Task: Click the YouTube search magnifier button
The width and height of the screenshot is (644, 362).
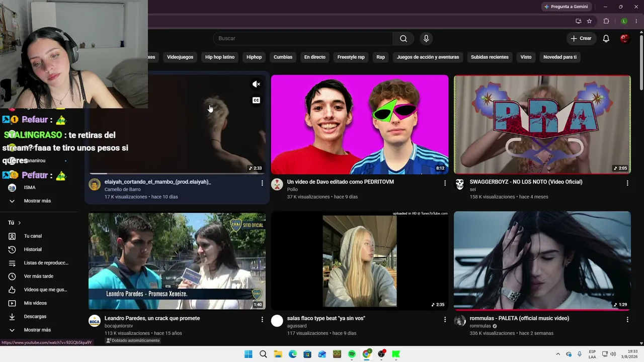Action: click(404, 39)
